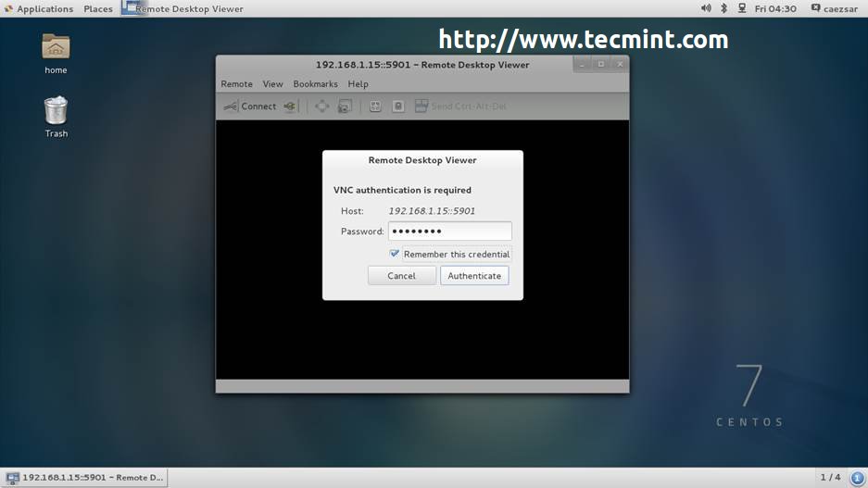Maximize the Remote Desktop Viewer window

click(600, 64)
